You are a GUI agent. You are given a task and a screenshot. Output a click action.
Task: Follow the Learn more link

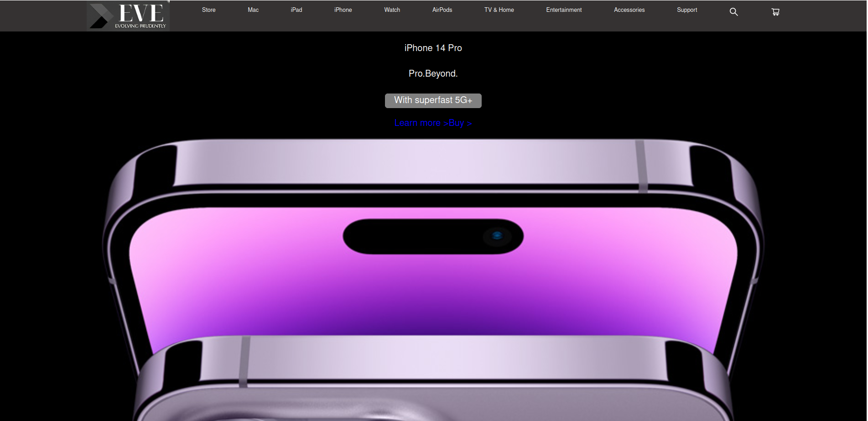pos(421,123)
